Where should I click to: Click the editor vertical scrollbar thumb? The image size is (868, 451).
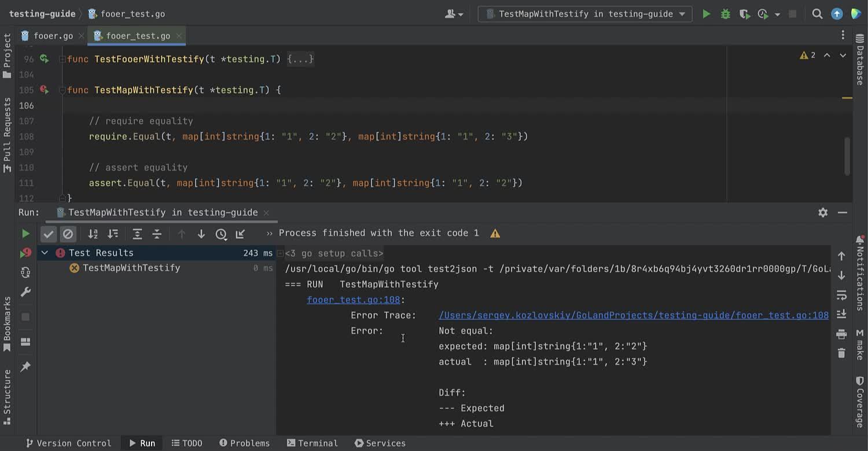(x=847, y=156)
